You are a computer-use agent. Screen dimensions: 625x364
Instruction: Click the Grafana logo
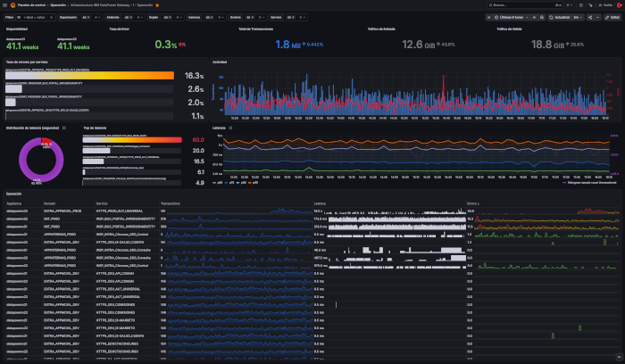click(x=13, y=5)
